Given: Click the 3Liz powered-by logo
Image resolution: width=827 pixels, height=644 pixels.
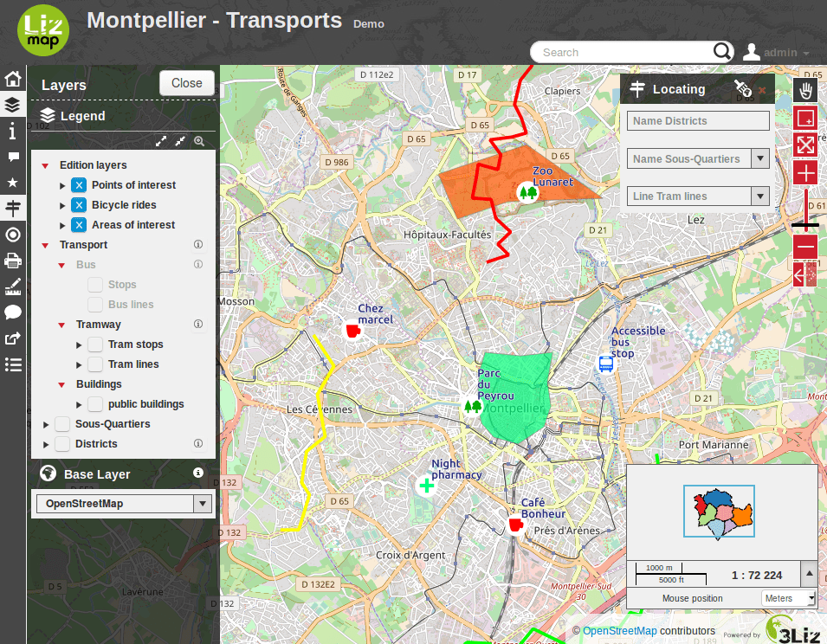Looking at the screenshot, I should [792, 630].
